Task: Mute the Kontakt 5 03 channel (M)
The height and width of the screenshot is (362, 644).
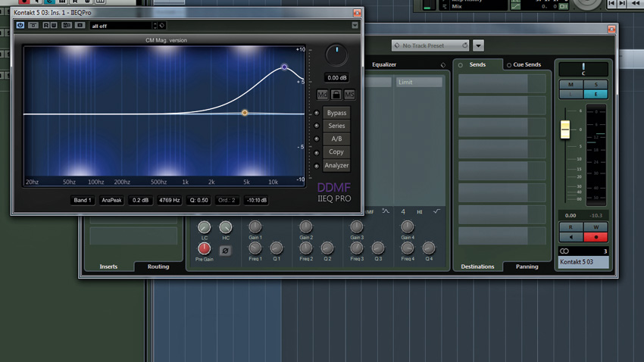Action: tap(571, 85)
